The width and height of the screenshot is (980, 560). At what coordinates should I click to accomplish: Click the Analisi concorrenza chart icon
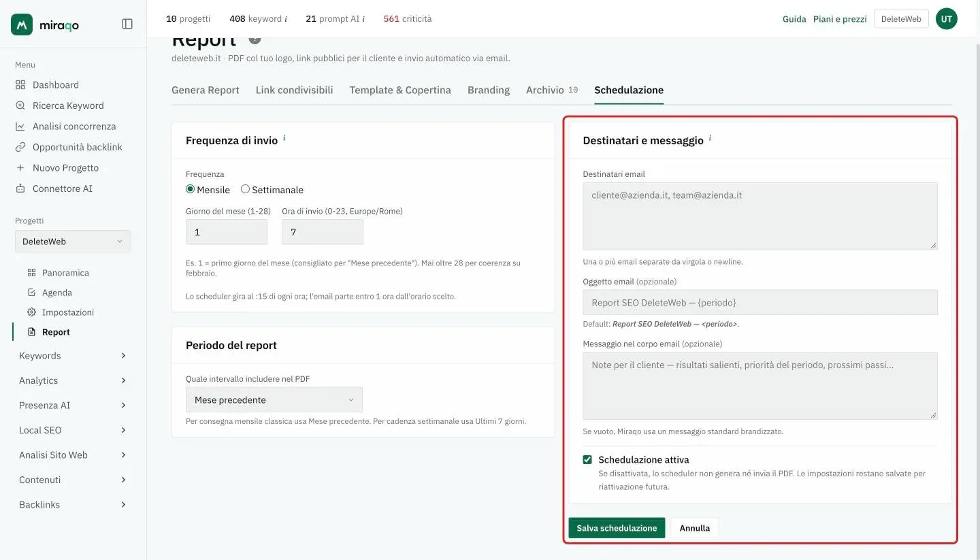click(20, 127)
